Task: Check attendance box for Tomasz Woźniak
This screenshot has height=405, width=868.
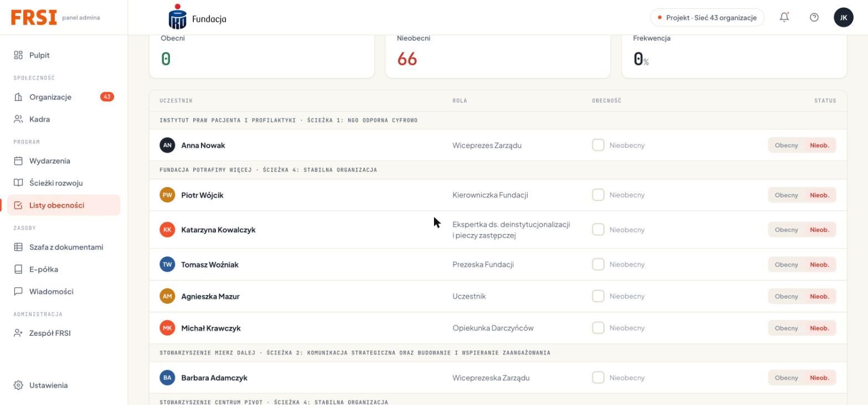Action: coord(598,264)
